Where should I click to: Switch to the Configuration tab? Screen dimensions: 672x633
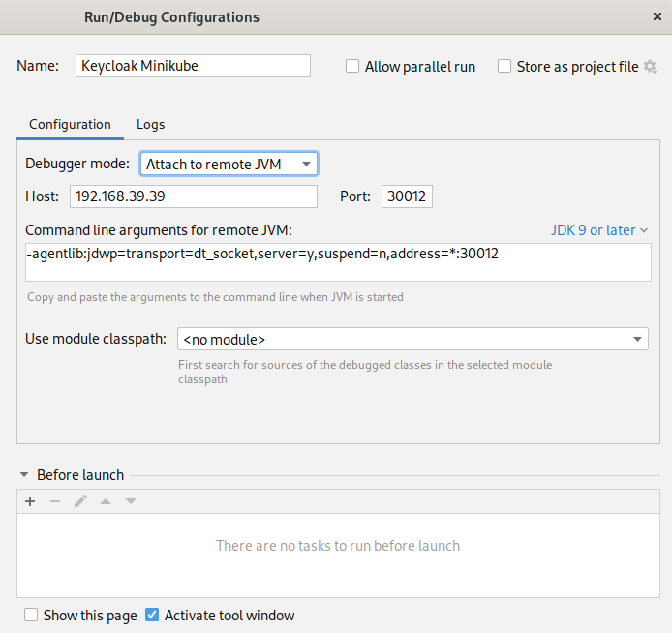pos(70,124)
